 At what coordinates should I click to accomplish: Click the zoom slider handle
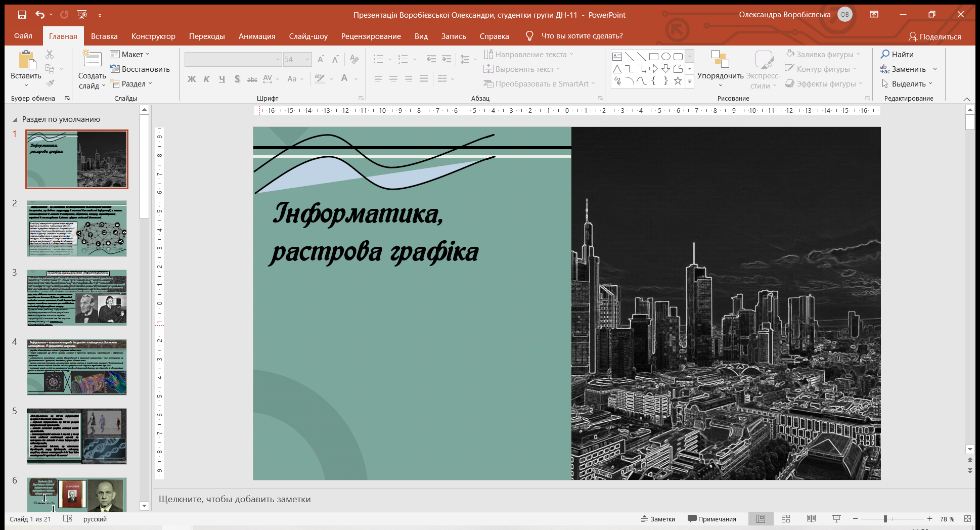(x=885, y=519)
